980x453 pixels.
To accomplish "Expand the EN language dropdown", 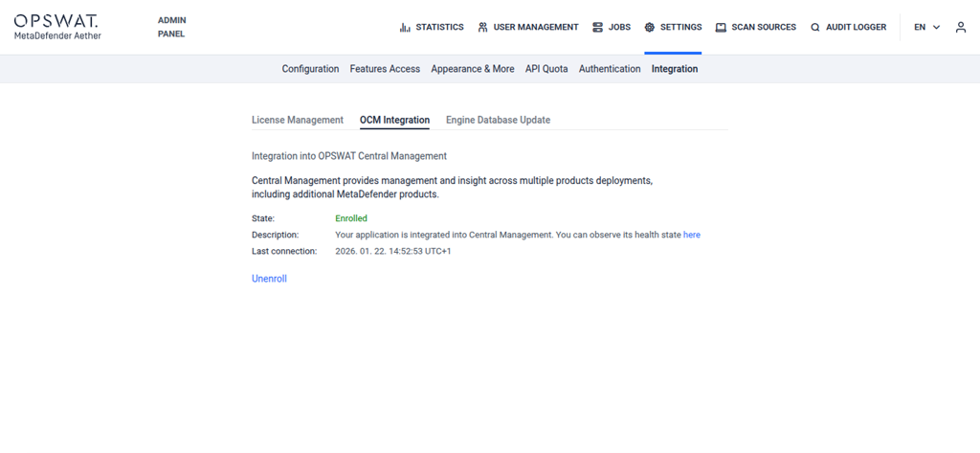I will pyautogui.click(x=926, y=28).
